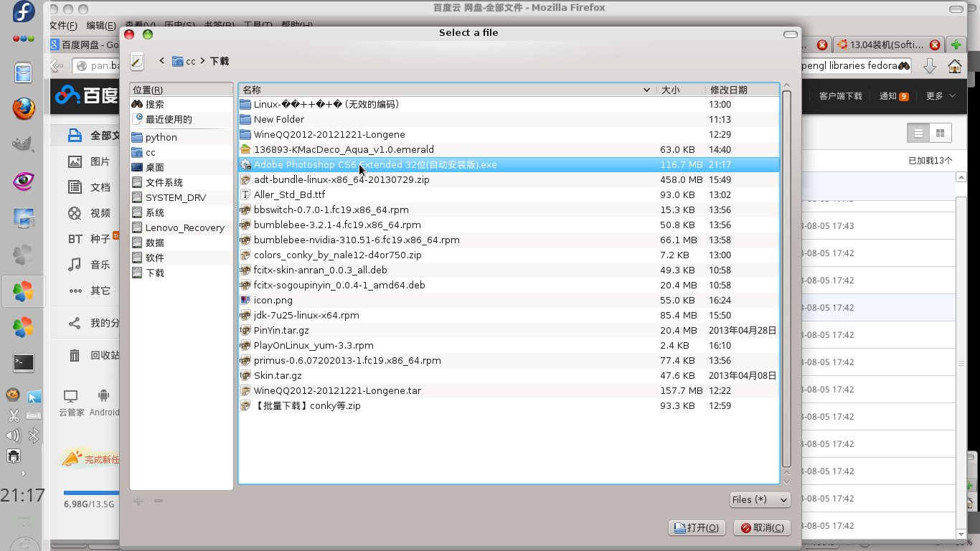Click the Firefox home icon
The width and height of the screenshot is (980, 551).
pyautogui.click(x=955, y=65)
